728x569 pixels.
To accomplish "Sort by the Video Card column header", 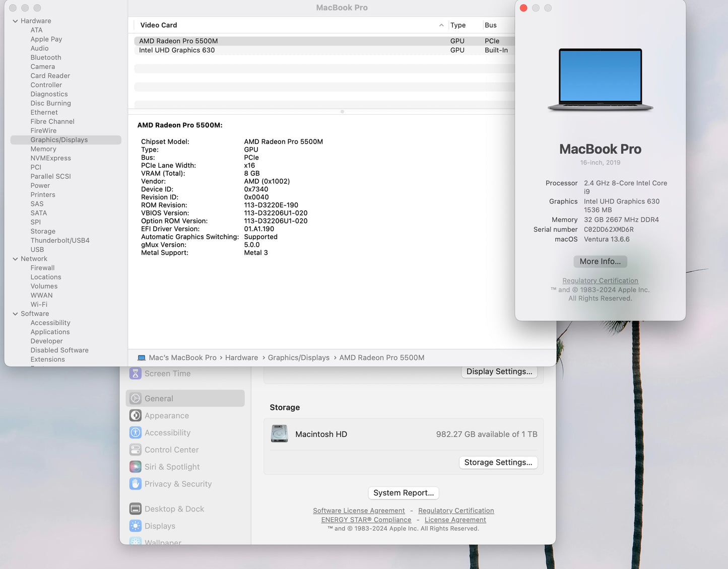I will tap(159, 25).
